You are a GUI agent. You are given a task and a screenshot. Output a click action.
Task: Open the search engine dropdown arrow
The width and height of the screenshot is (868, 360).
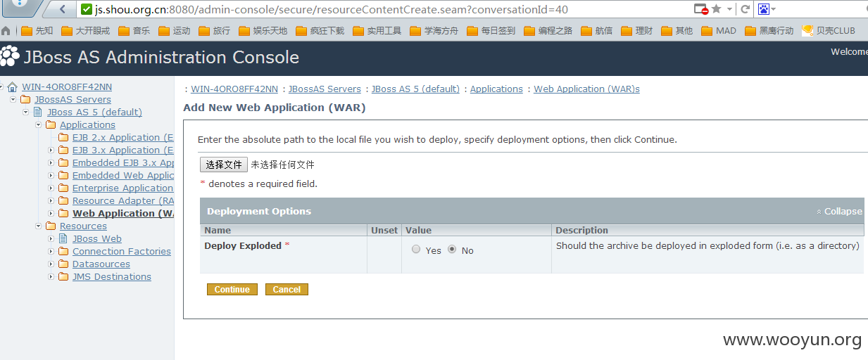coord(774,9)
